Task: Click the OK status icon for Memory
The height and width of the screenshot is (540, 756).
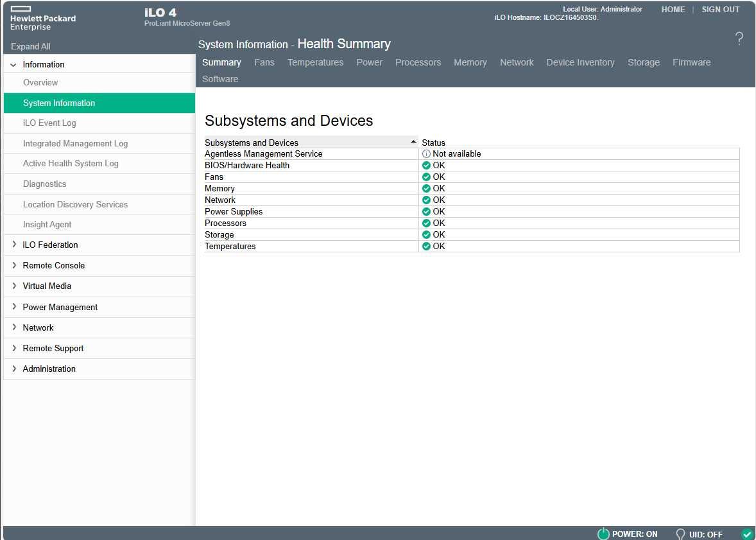Action: coord(426,189)
